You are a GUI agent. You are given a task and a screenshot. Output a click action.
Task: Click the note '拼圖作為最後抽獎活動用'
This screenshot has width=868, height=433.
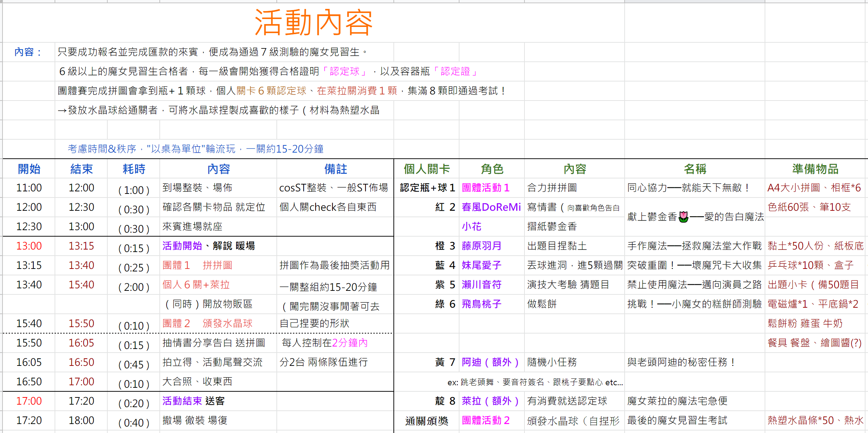pos(335,265)
